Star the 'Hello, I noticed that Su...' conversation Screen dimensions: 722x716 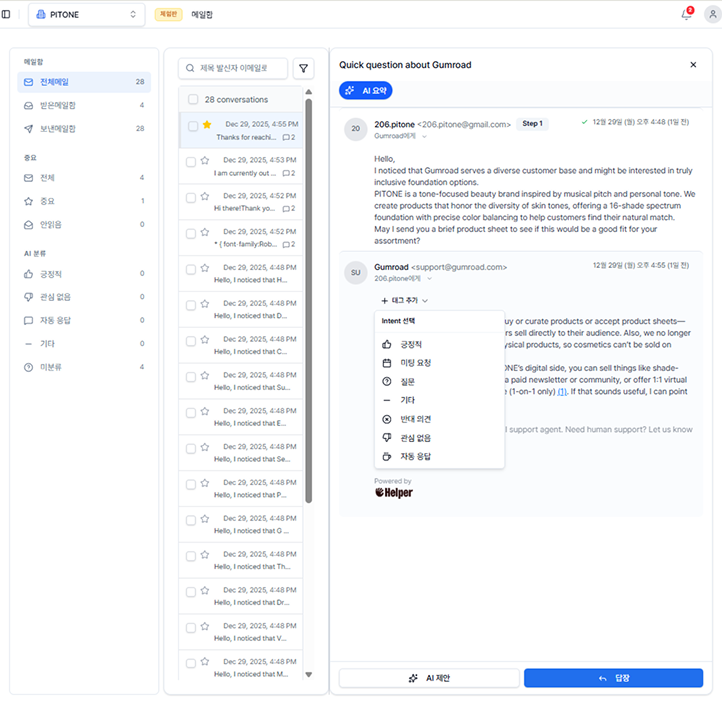coord(205,376)
